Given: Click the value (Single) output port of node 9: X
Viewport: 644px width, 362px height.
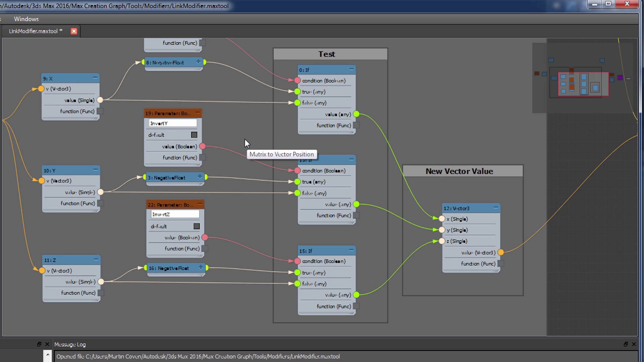Looking at the screenshot, I should [x=100, y=100].
